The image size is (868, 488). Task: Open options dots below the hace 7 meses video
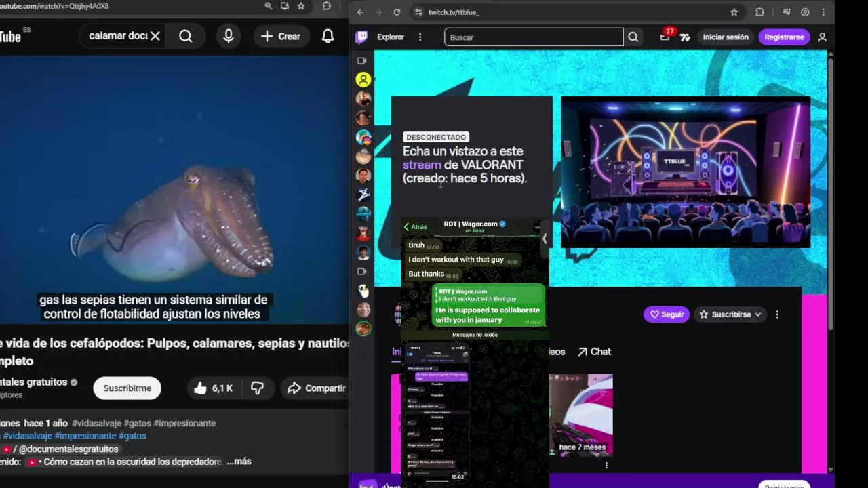(606, 466)
